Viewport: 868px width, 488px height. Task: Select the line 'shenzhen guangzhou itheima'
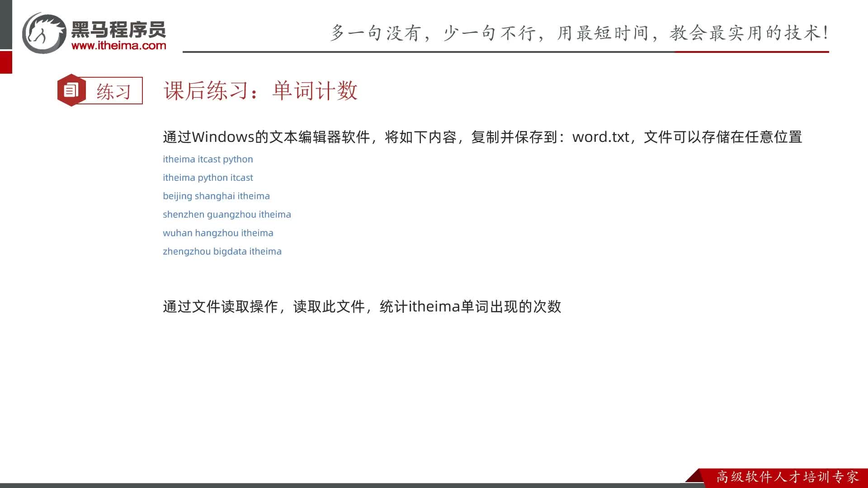227,215
